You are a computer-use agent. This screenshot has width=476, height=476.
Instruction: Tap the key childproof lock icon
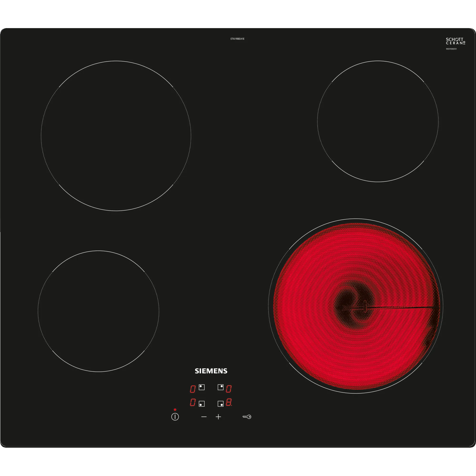tap(247, 417)
